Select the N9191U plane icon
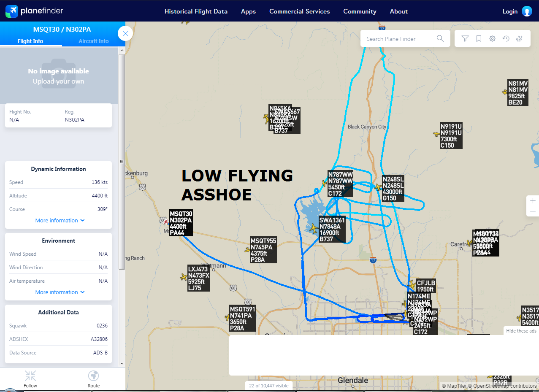Image resolution: width=539 pixels, height=392 pixels. click(436, 134)
